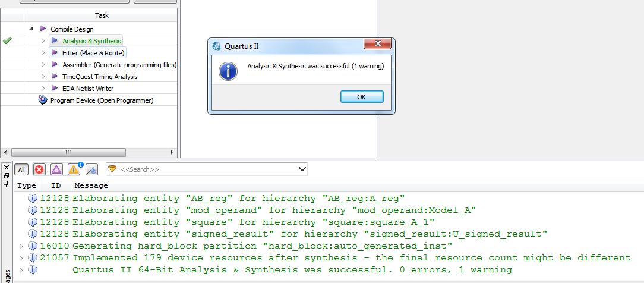The height and width of the screenshot is (283, 644).
Task: Toggle critical warning messages filter
Action: [56, 169]
